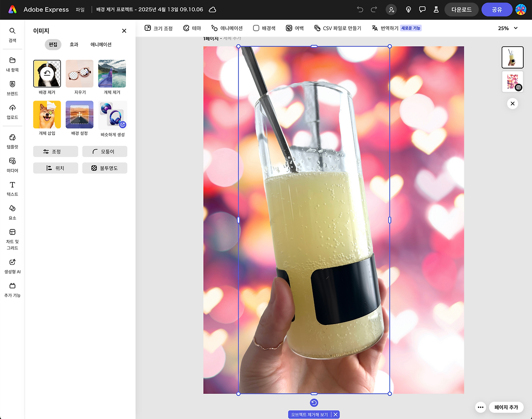This screenshot has width=532, height=419.
Task: Open 크기 조정 resize options
Action: coord(158,28)
